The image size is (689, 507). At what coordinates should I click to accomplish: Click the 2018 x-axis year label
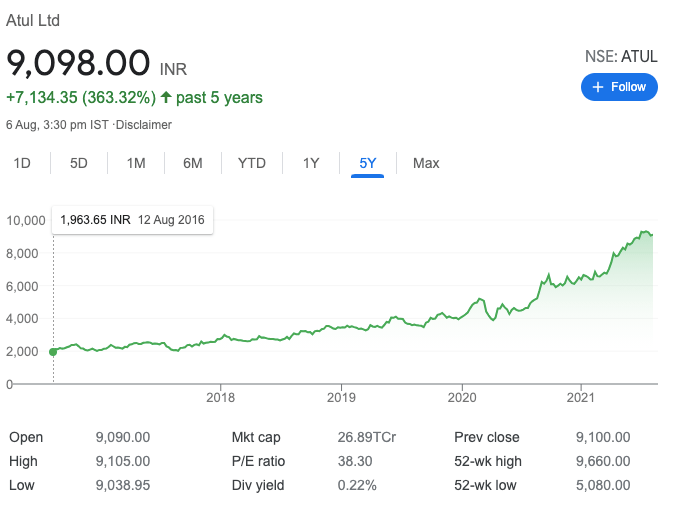pyautogui.click(x=220, y=396)
